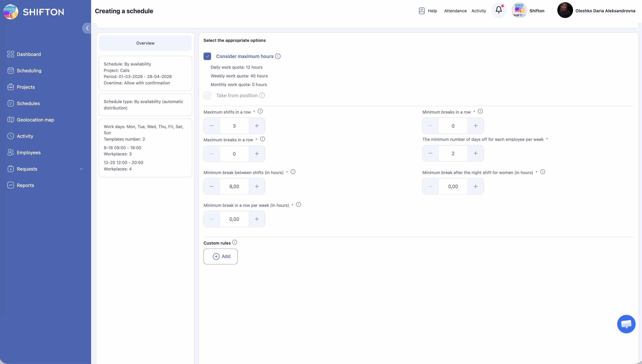Expand the Requests sidebar submenu
This screenshot has width=642, height=364.
81,169
